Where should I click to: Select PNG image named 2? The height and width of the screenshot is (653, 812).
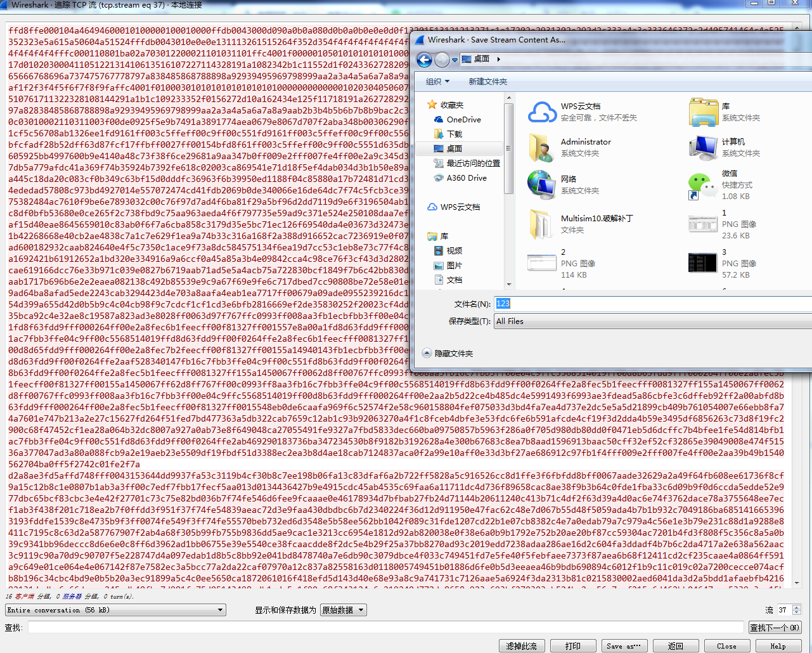tap(562, 263)
